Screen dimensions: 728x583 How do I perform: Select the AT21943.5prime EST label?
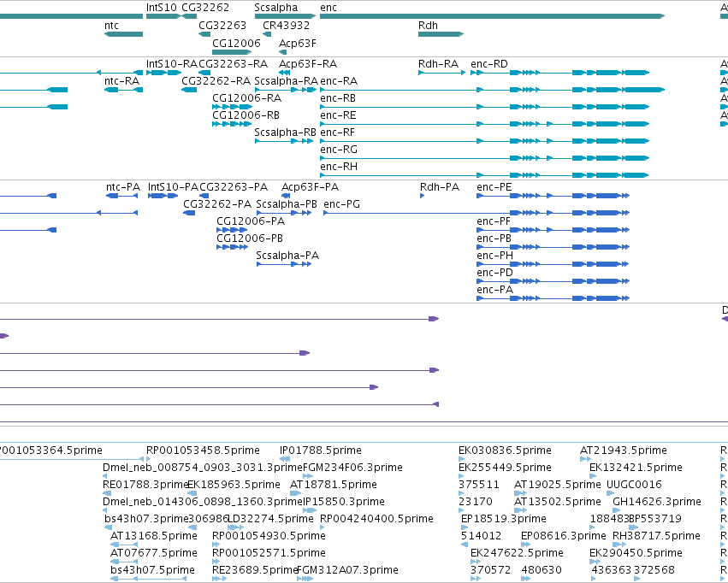tap(624, 450)
